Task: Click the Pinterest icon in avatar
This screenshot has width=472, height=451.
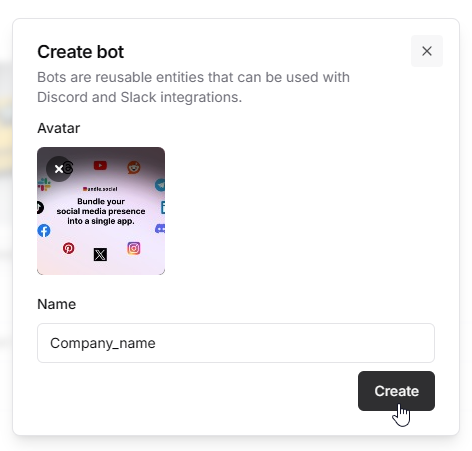Action: tap(68, 248)
